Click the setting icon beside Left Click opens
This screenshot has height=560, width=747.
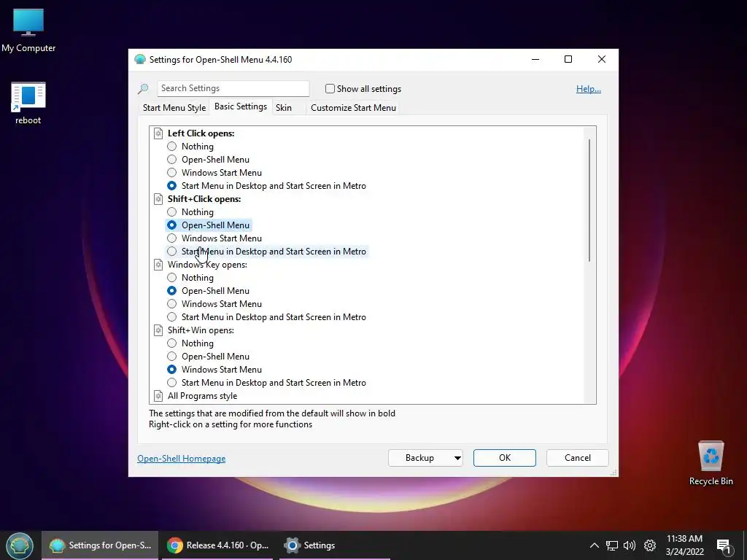(x=158, y=133)
